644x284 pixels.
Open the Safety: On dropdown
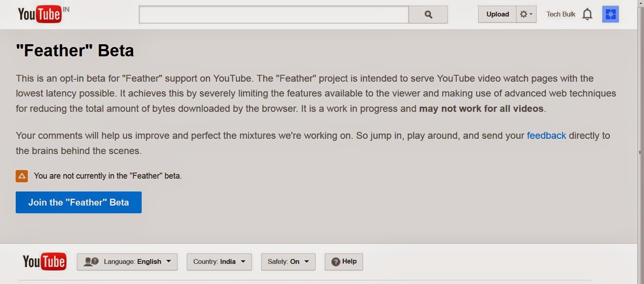[288, 262]
